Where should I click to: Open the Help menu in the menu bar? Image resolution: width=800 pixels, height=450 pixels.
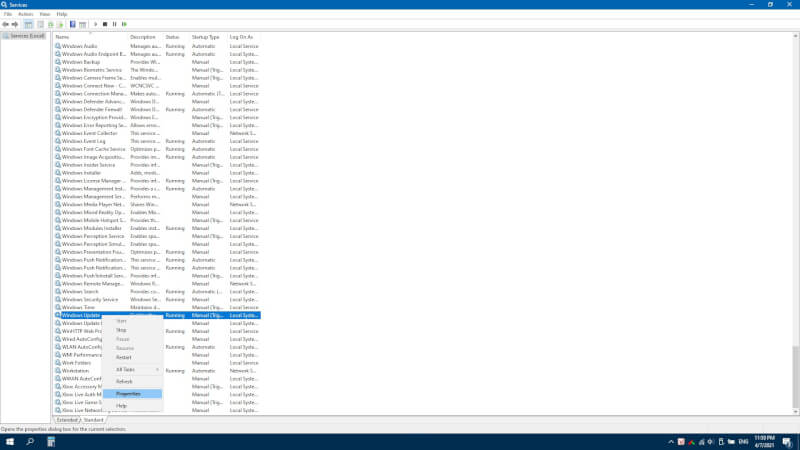point(62,14)
